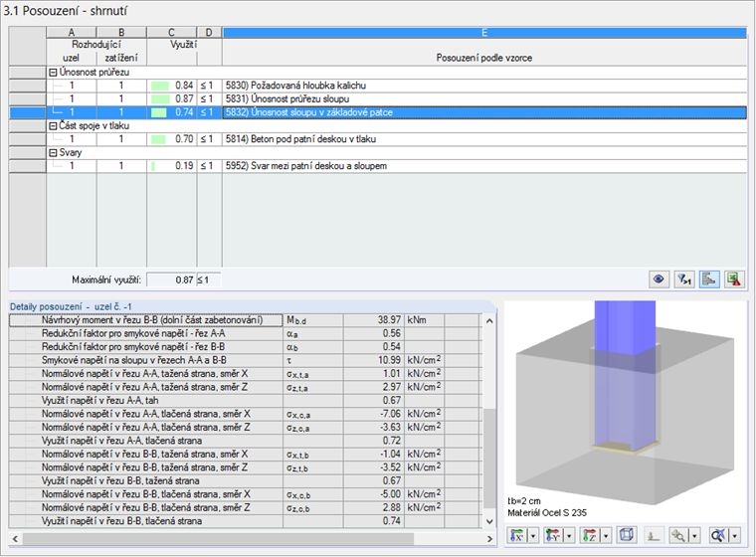Click column header C
This screenshot has width=756, height=557.
tap(172, 32)
